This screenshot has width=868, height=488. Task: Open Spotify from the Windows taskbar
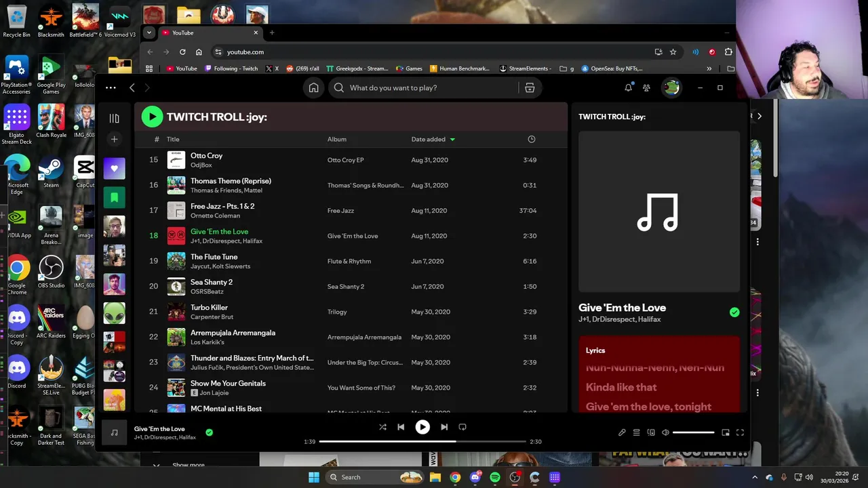(x=495, y=477)
